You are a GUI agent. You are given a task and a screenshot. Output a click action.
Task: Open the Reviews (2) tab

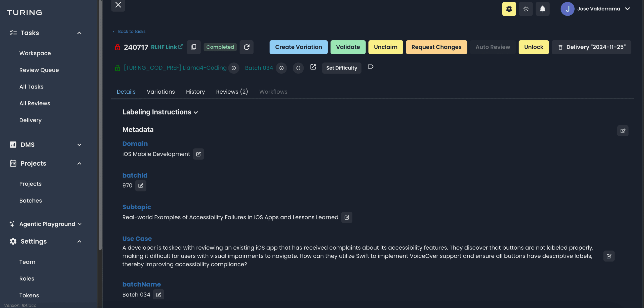(x=232, y=92)
